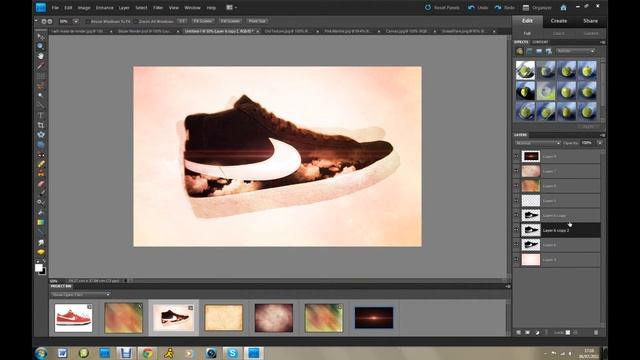
Task: Hide the shoe layer above Layer 6 copy 2
Action: coord(516,215)
